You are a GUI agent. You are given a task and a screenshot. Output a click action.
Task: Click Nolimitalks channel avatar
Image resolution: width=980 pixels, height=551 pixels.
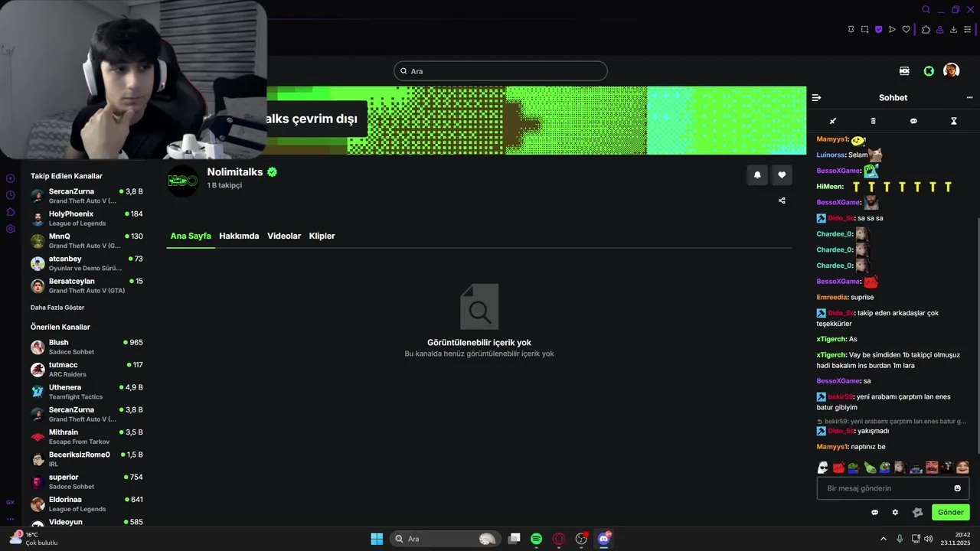pos(183,181)
